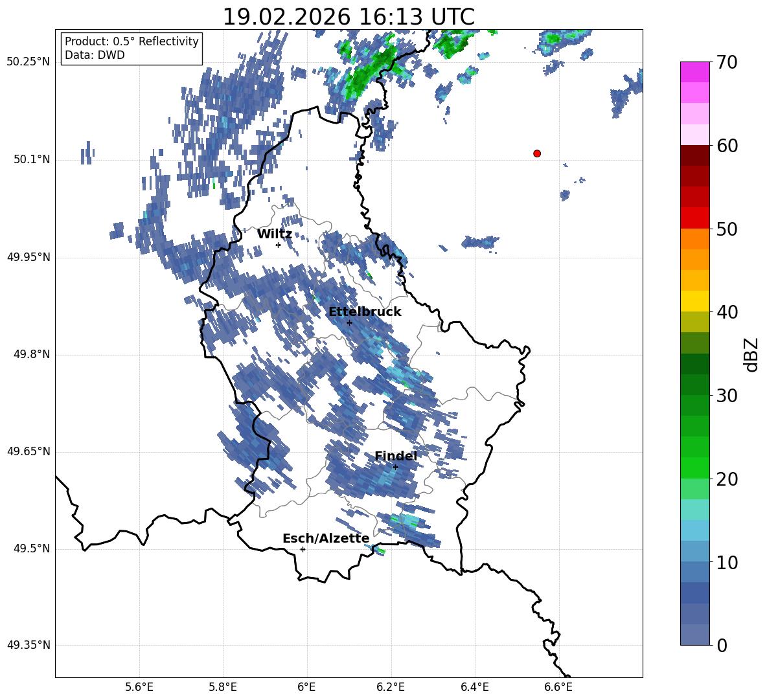The height and width of the screenshot is (700, 767).
Task: Click the 49.5°N latitude label
Action: click(x=32, y=548)
